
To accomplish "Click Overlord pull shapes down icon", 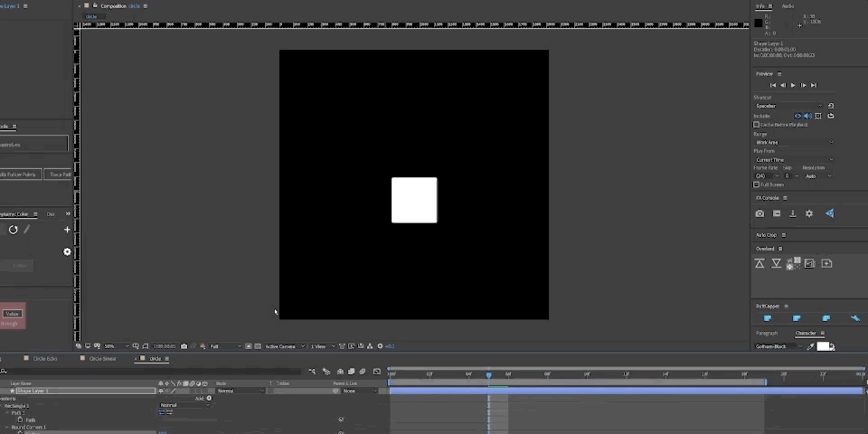I will 776,263.
